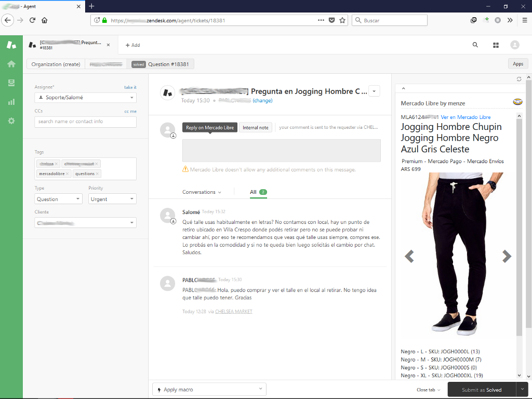
Task: Remove the mercadolibre tag
Action: click(x=68, y=174)
